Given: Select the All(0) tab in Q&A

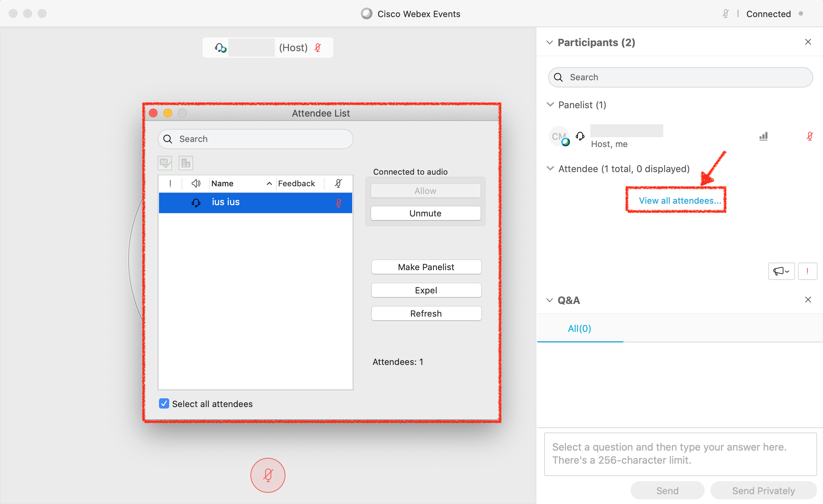Looking at the screenshot, I should [579, 329].
